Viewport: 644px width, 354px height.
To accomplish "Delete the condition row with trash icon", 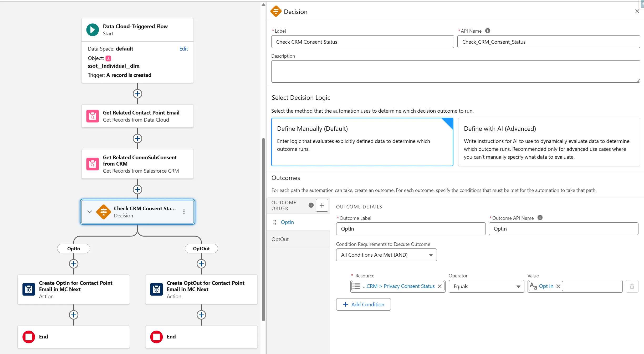I will pos(632,286).
